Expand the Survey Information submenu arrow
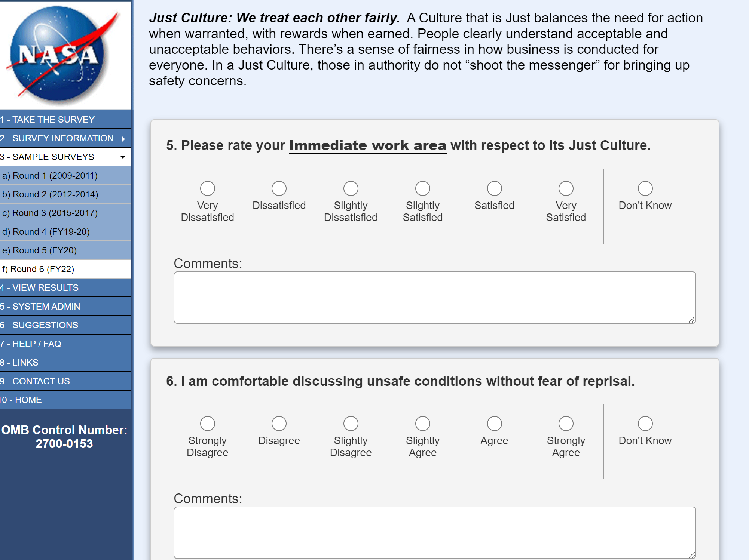 point(123,139)
